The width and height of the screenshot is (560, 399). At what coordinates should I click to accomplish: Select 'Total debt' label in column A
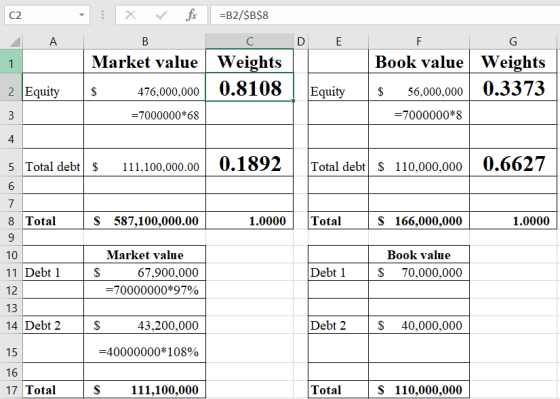53,163
